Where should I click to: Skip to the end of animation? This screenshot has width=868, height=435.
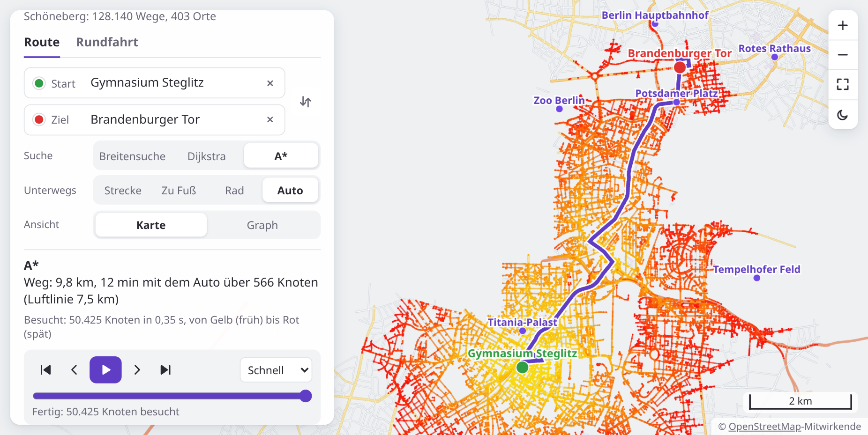point(165,370)
